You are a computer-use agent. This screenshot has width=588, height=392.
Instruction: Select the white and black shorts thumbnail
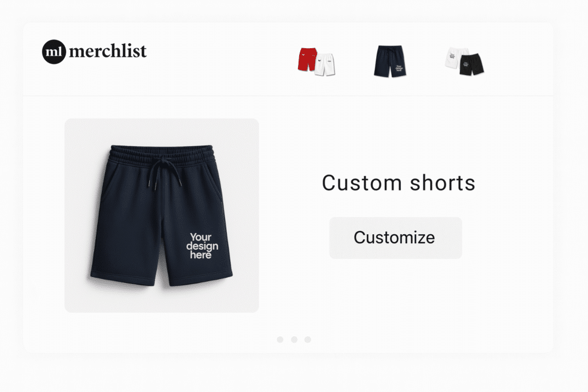click(464, 61)
